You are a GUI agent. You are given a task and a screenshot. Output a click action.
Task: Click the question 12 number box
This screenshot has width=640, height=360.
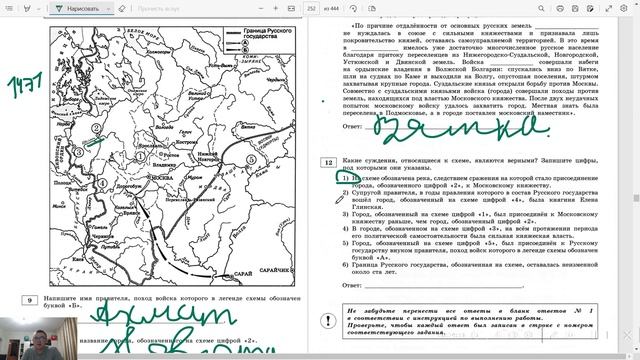(x=328, y=162)
